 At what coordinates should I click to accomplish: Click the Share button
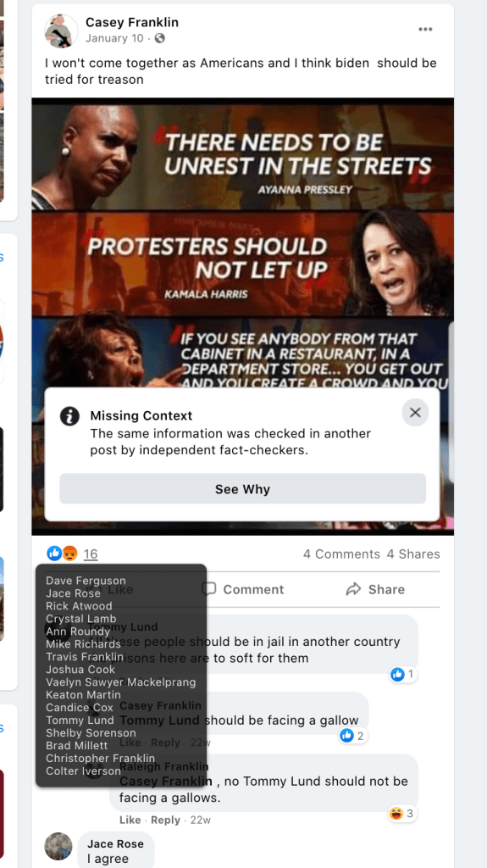(375, 590)
